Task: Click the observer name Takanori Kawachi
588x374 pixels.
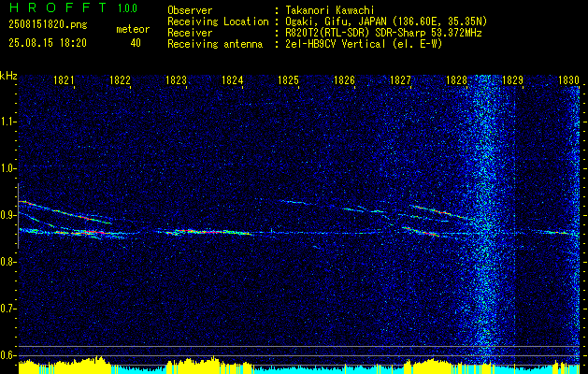Action: [x=328, y=10]
